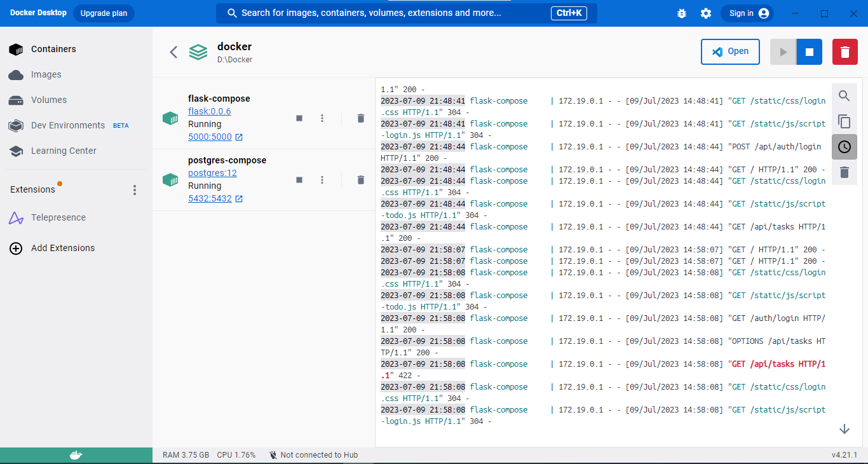Follow the 5000:5000 port link
The width and height of the screenshot is (868, 464).
[211, 137]
